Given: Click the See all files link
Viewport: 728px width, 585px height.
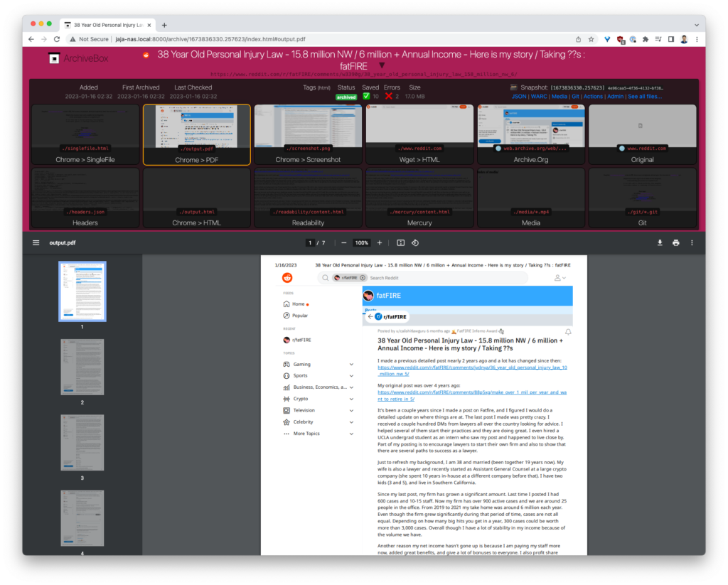Looking at the screenshot, I should [x=644, y=97].
